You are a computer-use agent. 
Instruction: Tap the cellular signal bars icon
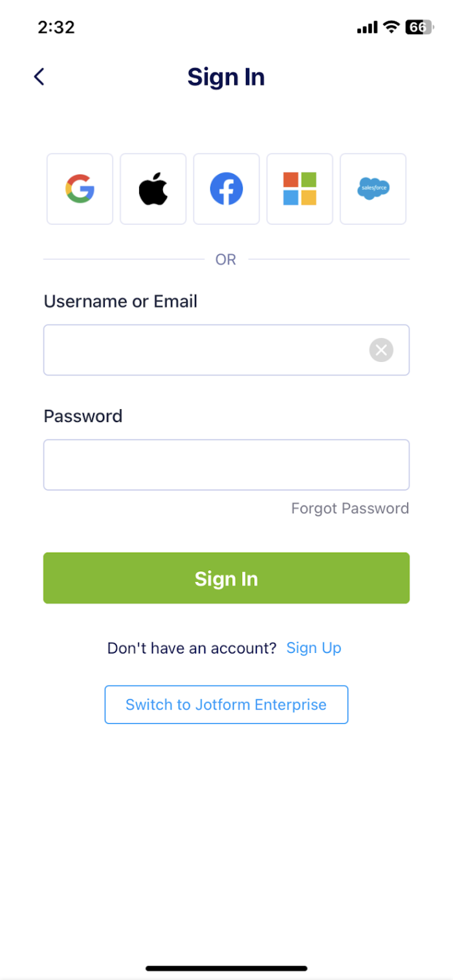[x=366, y=27]
